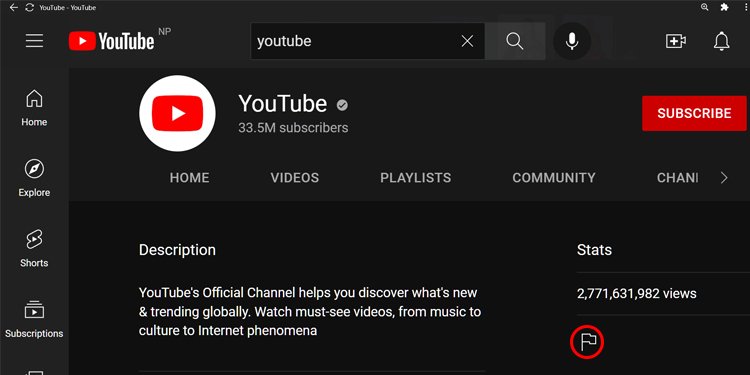This screenshot has width=750, height=375.
Task: Open Explore in the sidebar
Action: pos(34,179)
